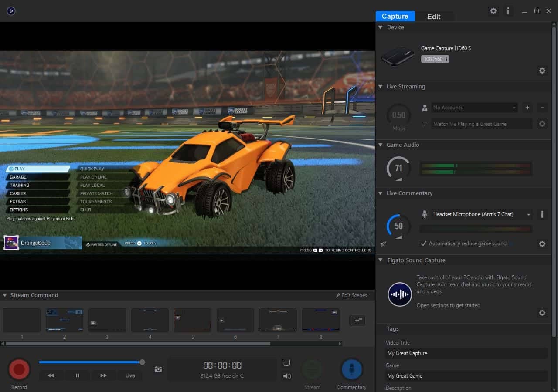The width and height of the screenshot is (558, 392).
Task: Add a streaming account with plus button
Action: click(x=527, y=108)
